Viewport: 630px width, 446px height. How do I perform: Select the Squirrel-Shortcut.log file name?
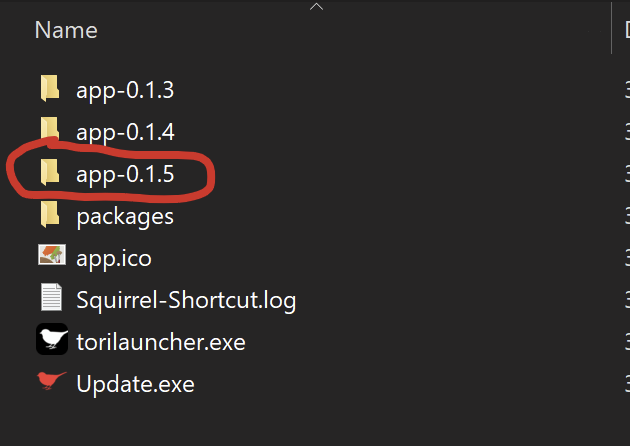click(x=186, y=300)
